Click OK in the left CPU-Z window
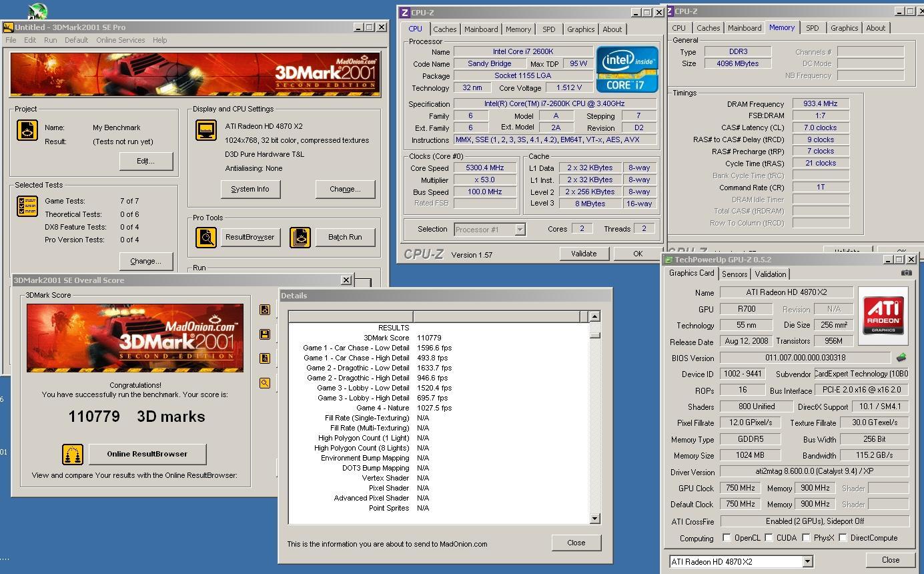This screenshot has width=924, height=574. (637, 254)
